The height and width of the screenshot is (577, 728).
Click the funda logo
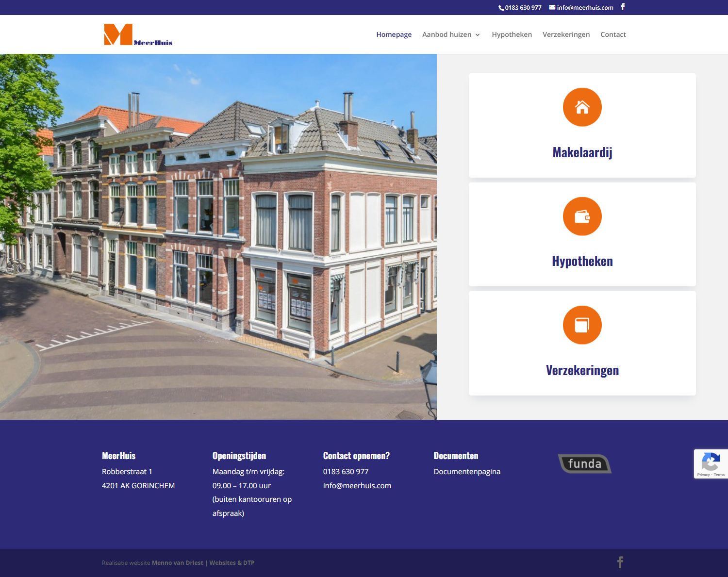pyautogui.click(x=584, y=463)
